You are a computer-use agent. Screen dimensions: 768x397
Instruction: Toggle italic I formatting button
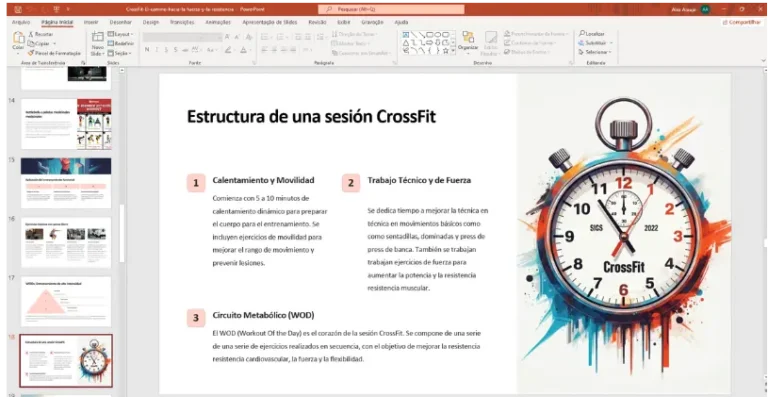[157, 50]
